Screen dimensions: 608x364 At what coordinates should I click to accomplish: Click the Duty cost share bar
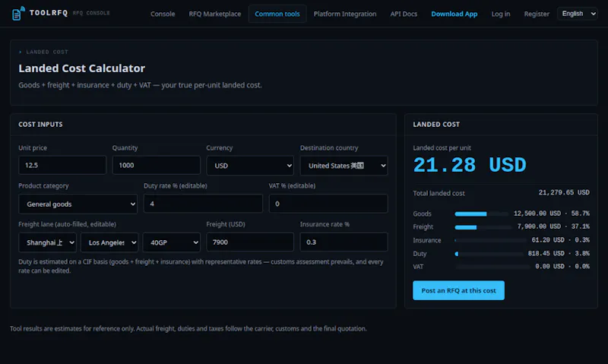(x=489, y=254)
